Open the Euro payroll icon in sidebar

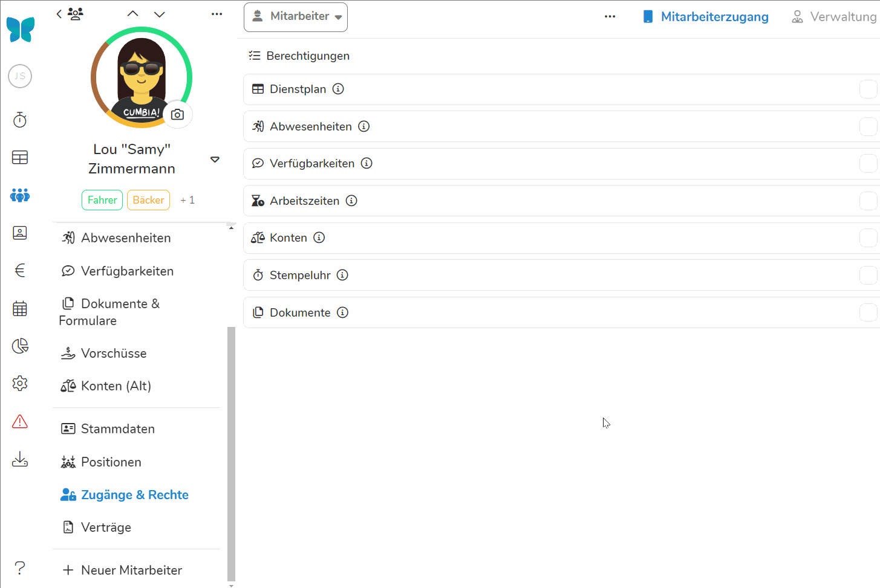20,270
